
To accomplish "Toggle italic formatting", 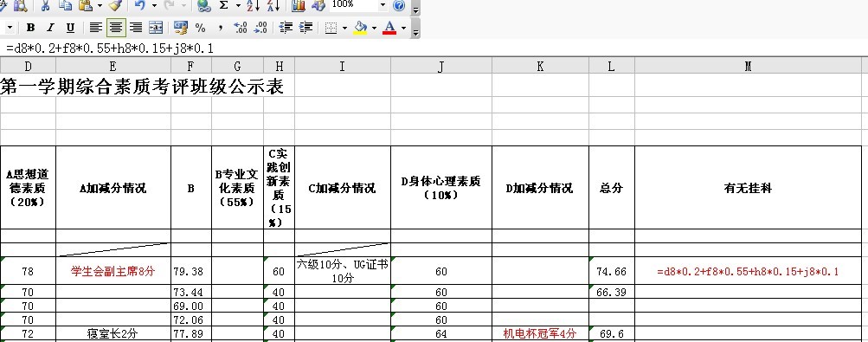I will coord(50,27).
